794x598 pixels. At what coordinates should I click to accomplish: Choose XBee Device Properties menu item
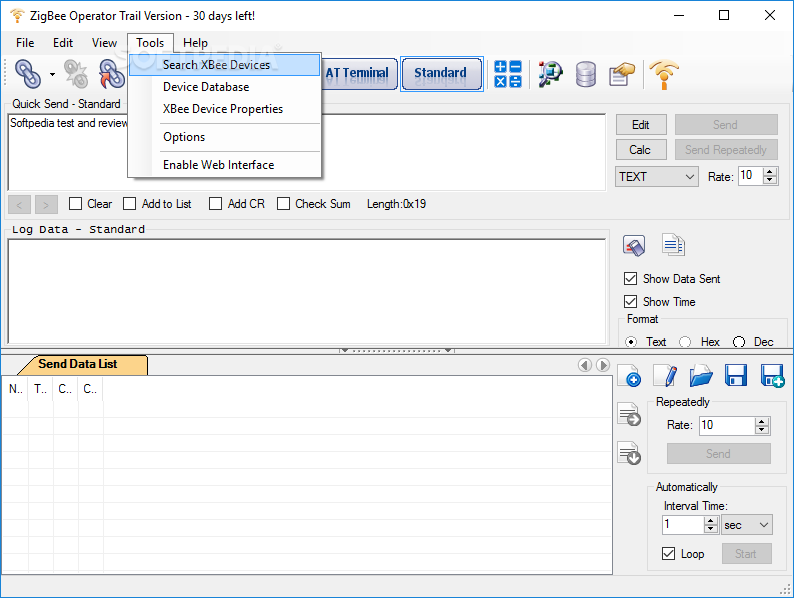tap(224, 109)
